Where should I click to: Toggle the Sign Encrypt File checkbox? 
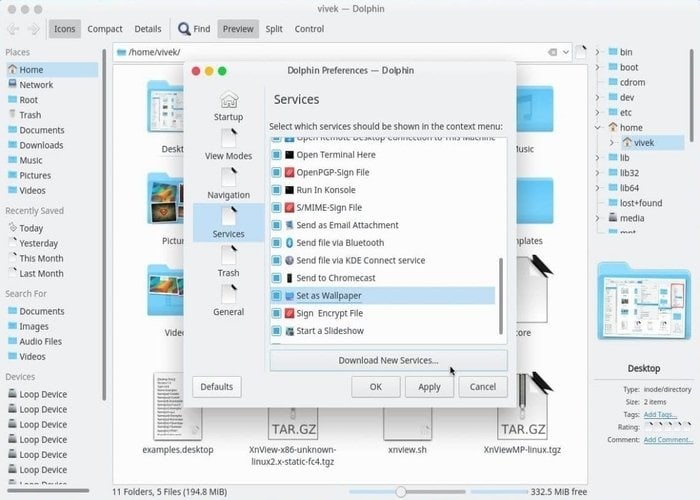[276, 313]
